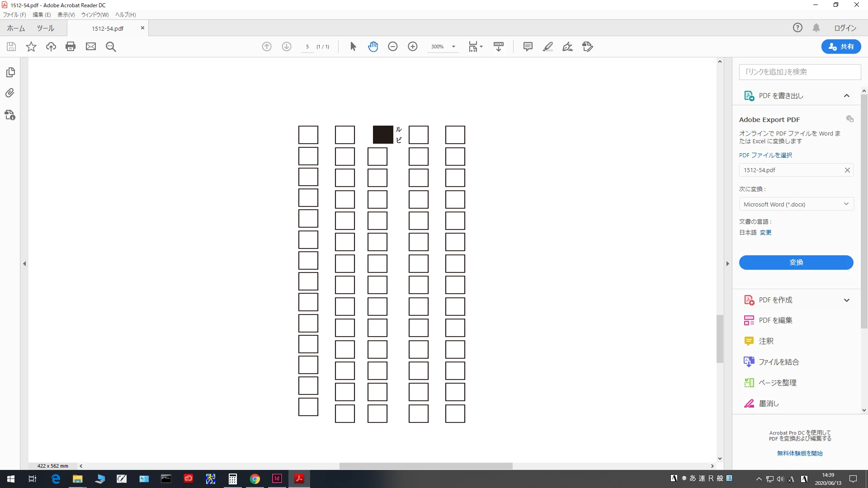Viewport: 868px width, 488px height.
Task: Expand the PDF を作成 section
Action: click(x=846, y=300)
